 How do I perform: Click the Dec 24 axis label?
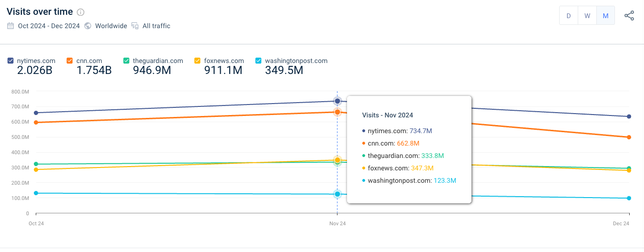[x=621, y=223]
